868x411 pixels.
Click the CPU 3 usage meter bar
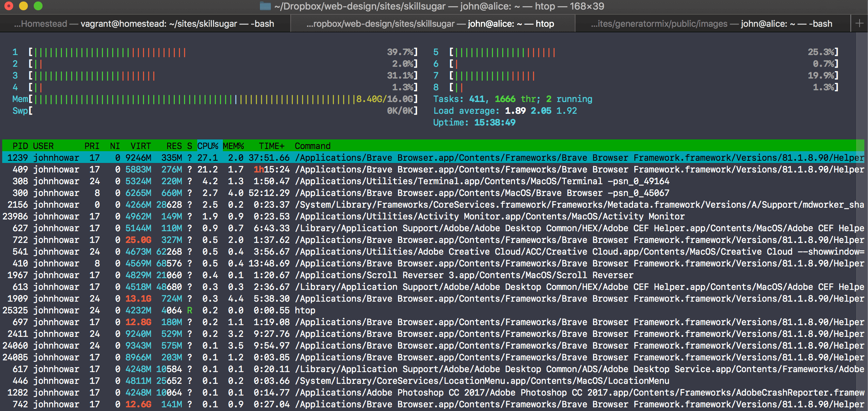click(x=223, y=76)
